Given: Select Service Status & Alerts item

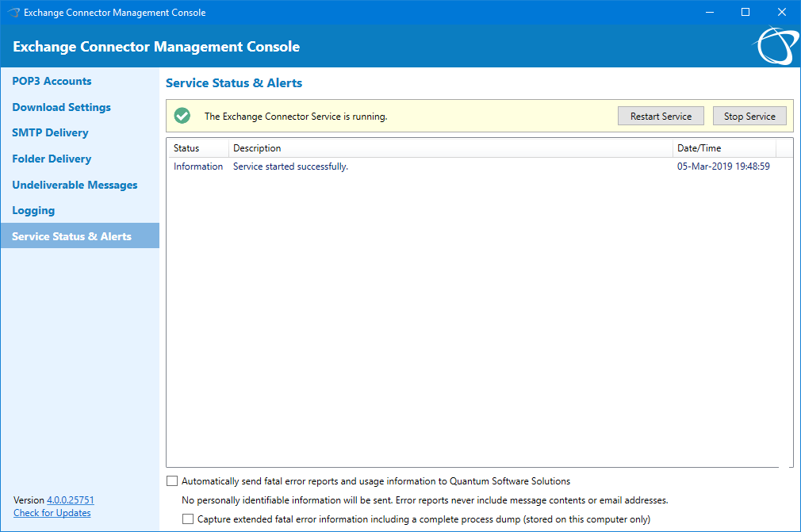Looking at the screenshot, I should 71,236.
